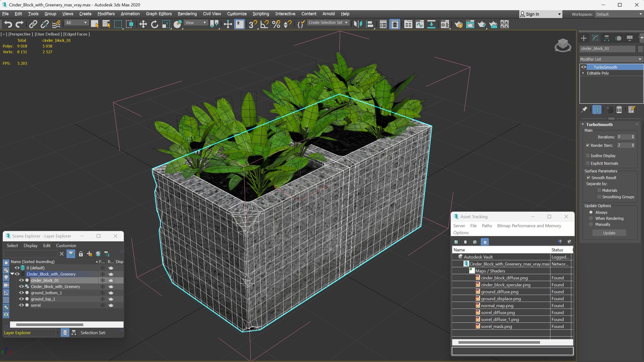Screen dimensions: 644x362
Task: Enable the Explicit Normals checkbox
Action: [588, 163]
